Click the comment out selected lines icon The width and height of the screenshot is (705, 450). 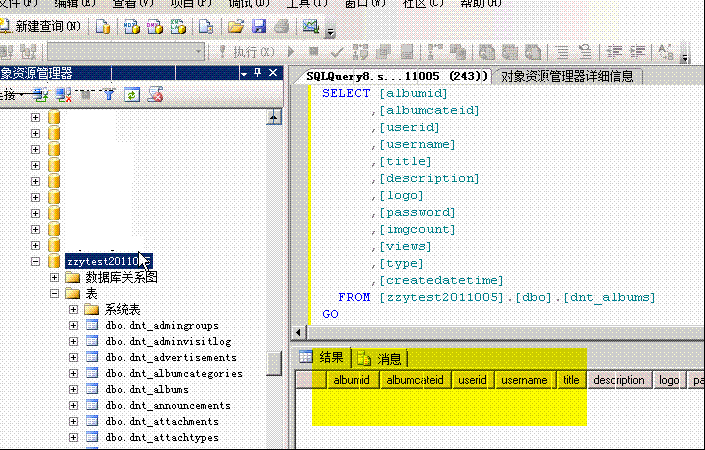tap(562, 52)
